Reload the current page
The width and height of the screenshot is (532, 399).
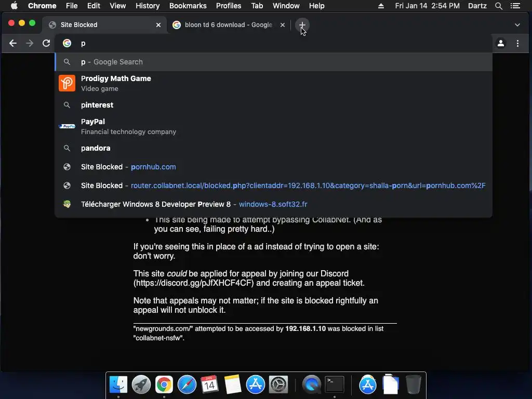click(46, 44)
